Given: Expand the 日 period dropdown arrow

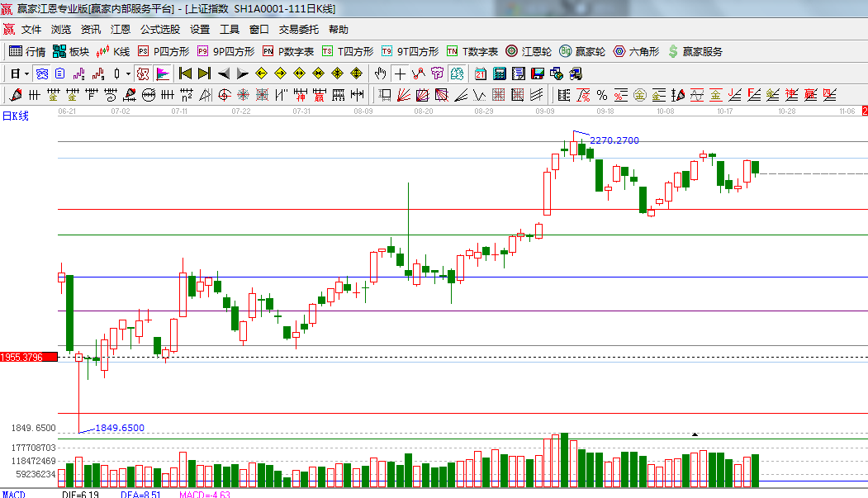Looking at the screenshot, I should (26, 74).
